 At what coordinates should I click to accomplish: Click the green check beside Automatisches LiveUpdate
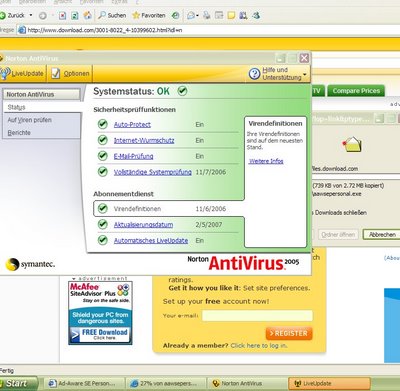pos(103,240)
